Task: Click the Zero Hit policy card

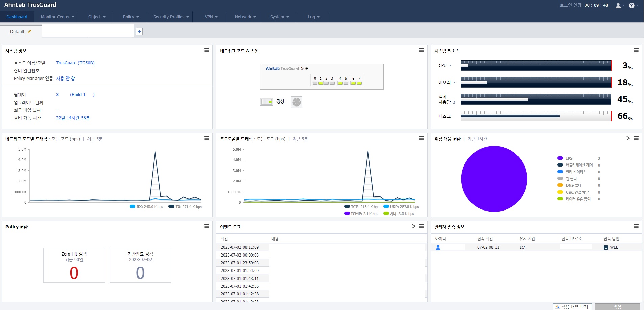Action: [x=74, y=265]
